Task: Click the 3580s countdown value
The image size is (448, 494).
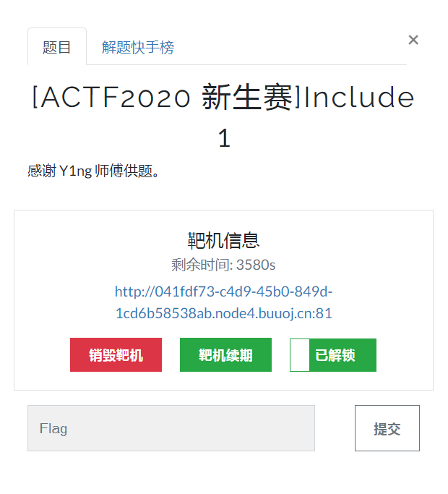Action: click(256, 265)
